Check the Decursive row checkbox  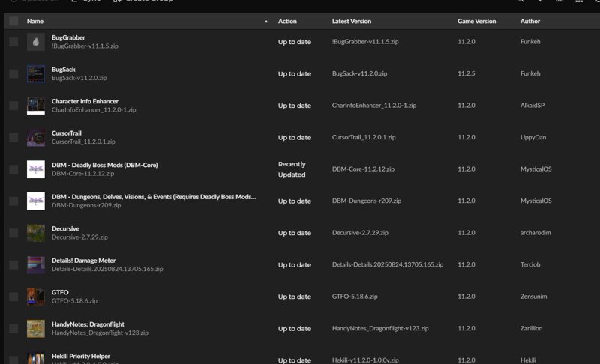coord(13,233)
